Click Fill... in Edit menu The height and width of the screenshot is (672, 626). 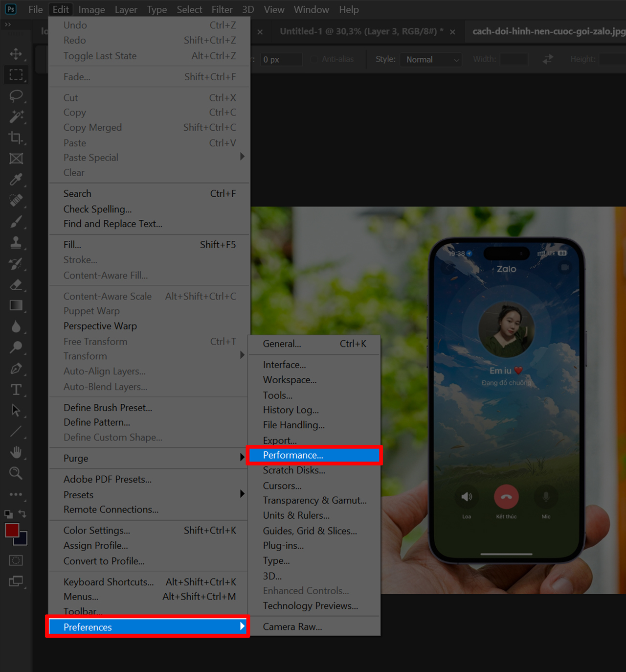150,245
